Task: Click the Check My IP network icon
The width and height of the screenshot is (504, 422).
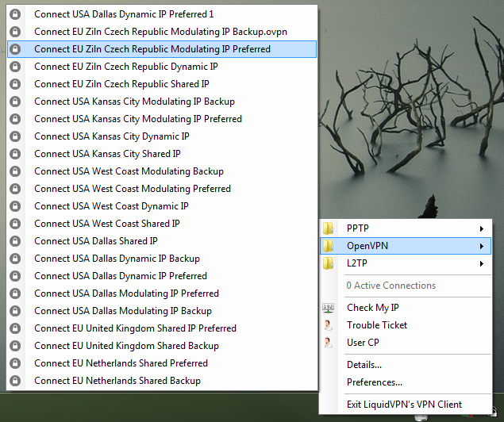Action: [x=328, y=308]
